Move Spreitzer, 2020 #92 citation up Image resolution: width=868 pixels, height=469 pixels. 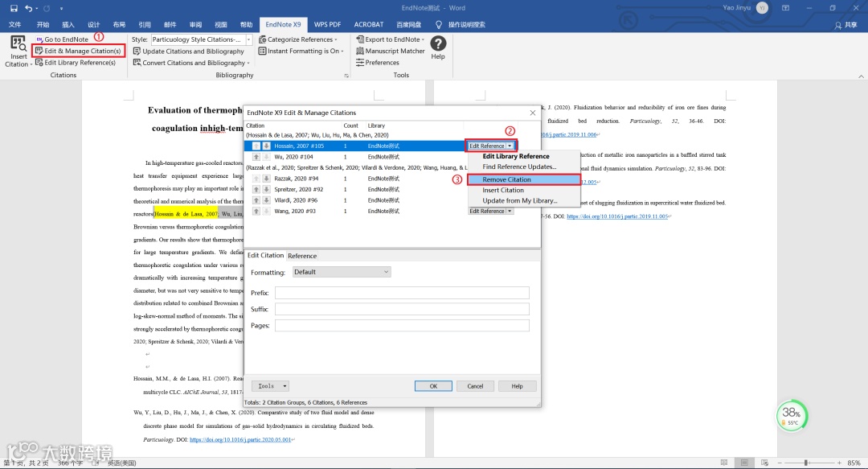(256, 190)
